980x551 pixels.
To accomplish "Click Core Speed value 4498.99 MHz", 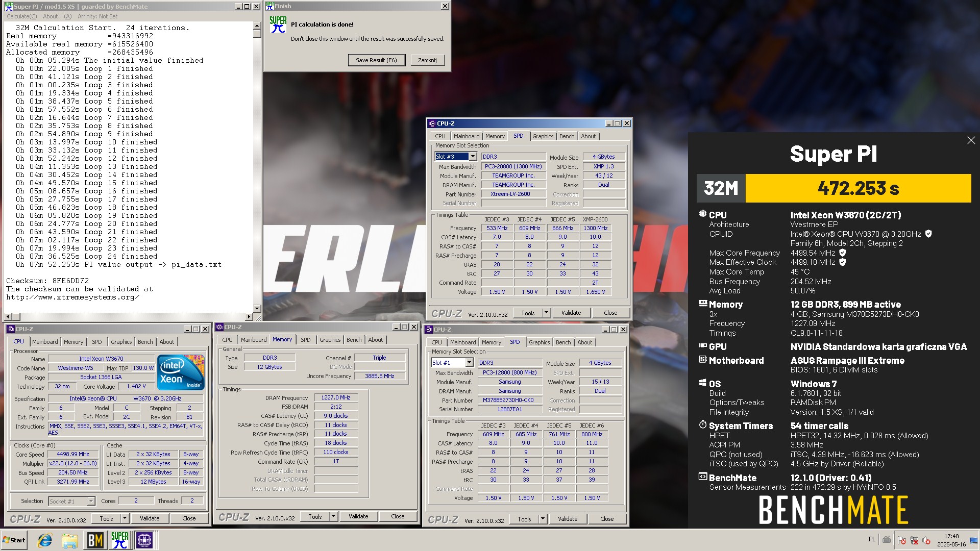I will [73, 454].
